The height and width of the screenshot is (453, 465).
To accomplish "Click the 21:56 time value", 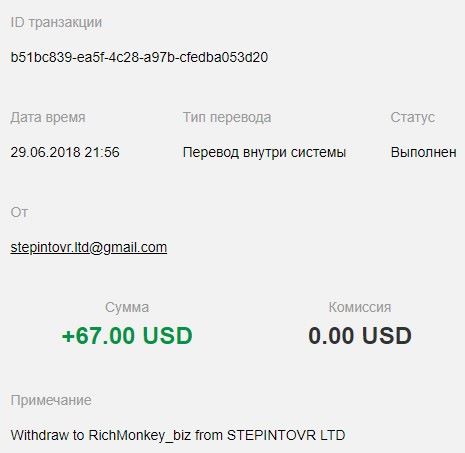I will click(102, 152).
